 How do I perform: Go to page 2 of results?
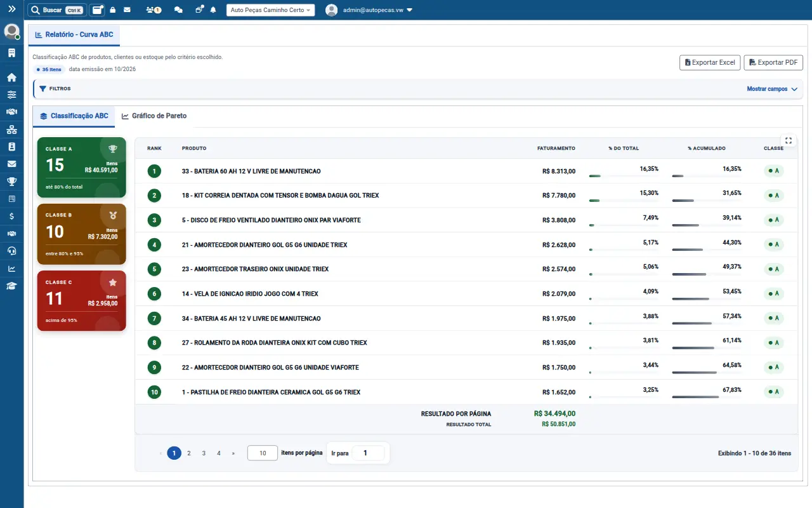[x=189, y=453]
